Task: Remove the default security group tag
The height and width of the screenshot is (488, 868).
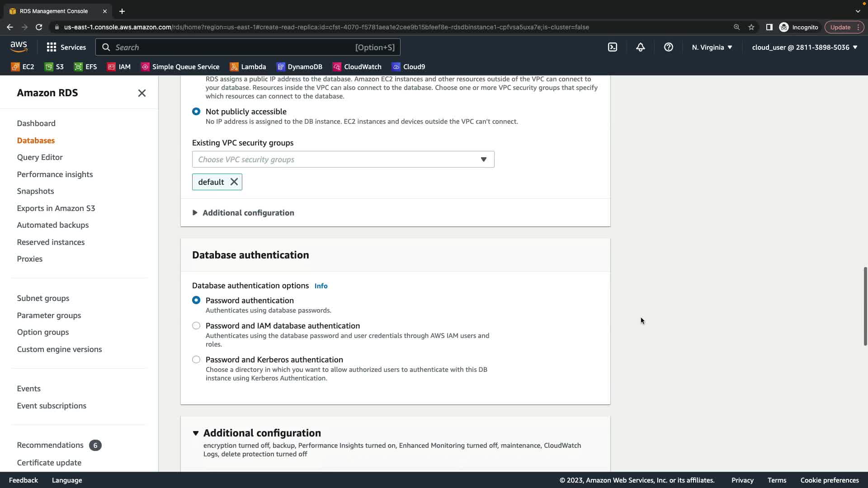Action: click(x=234, y=182)
